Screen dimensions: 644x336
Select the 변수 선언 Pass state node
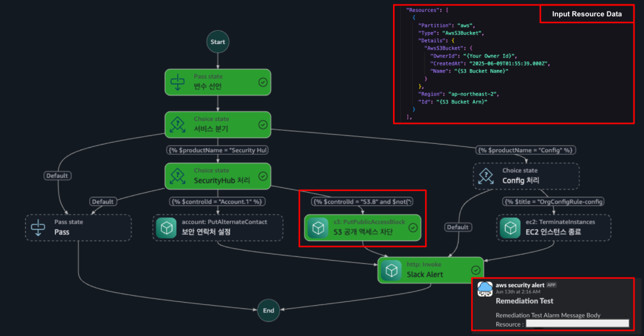[x=218, y=82]
